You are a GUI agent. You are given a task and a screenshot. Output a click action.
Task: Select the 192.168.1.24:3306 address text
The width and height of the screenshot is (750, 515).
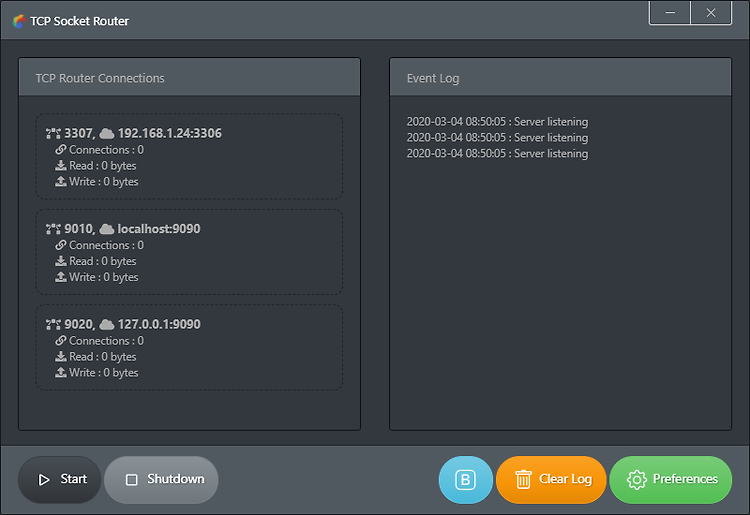(170, 133)
